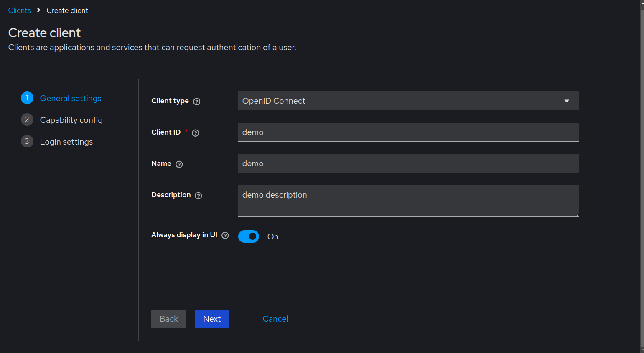644x353 pixels.
Task: Click into the Description text area
Action: (x=408, y=201)
